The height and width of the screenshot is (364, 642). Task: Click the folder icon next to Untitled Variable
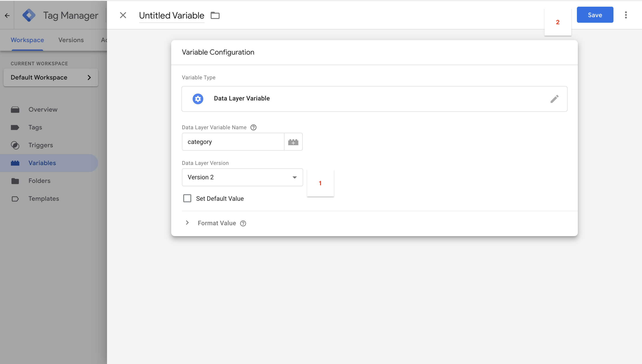[215, 16]
